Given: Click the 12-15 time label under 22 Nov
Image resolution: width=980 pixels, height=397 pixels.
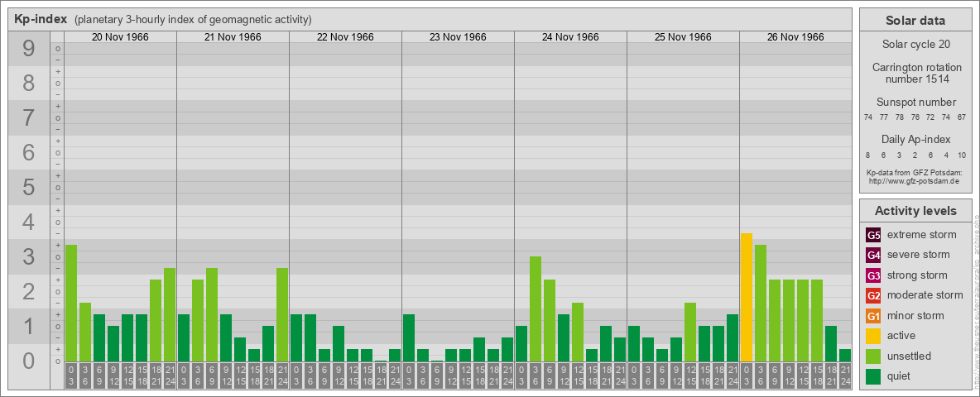Looking at the screenshot, I should [x=353, y=376].
